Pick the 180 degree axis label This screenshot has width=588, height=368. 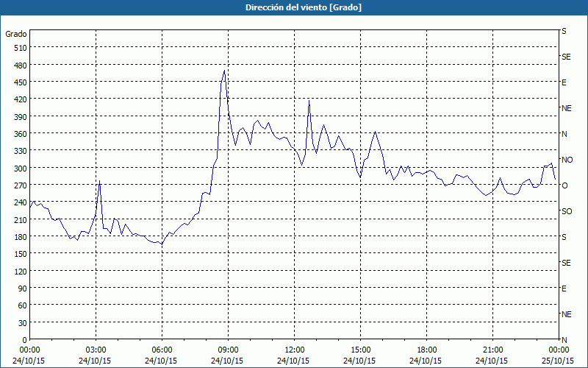(21, 237)
